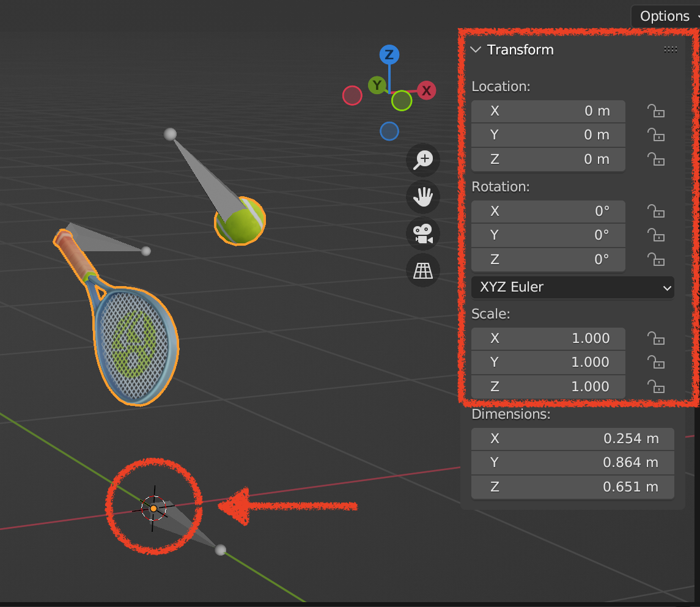The image size is (700, 607).
Task: Click the red X axis gizmo handle
Action: click(426, 91)
